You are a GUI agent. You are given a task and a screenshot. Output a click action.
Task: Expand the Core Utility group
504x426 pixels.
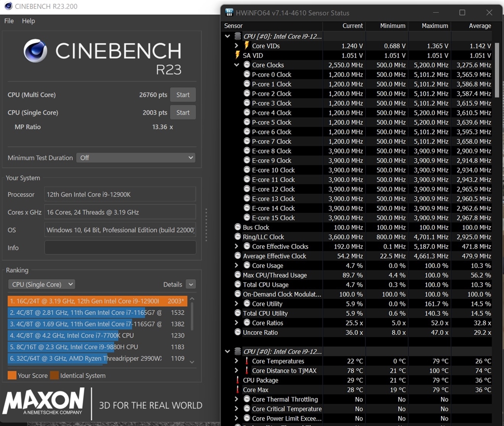pos(237,303)
